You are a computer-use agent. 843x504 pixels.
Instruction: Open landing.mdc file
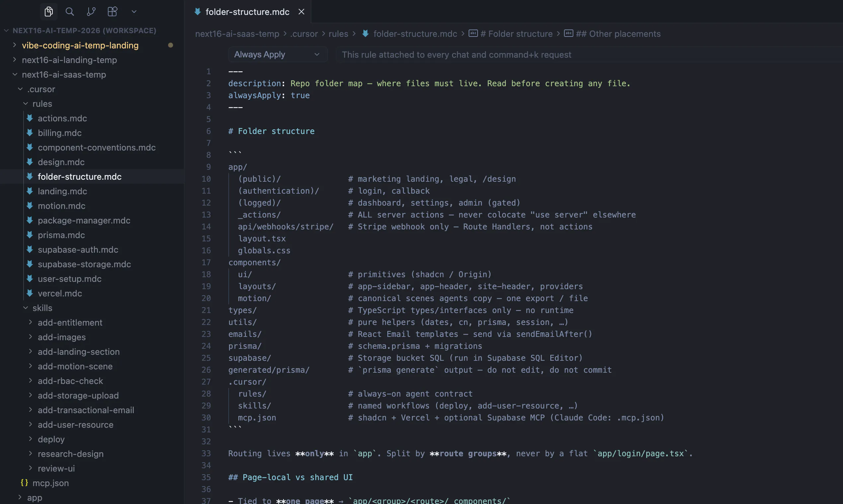point(62,191)
